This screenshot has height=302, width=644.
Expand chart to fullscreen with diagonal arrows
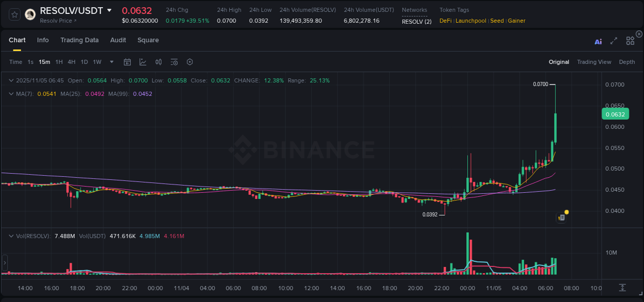pyautogui.click(x=614, y=41)
